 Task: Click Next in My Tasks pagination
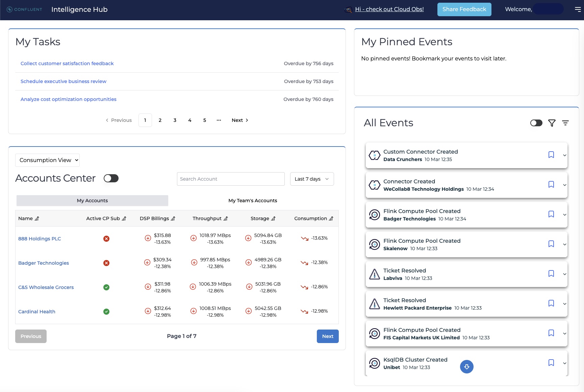click(240, 120)
